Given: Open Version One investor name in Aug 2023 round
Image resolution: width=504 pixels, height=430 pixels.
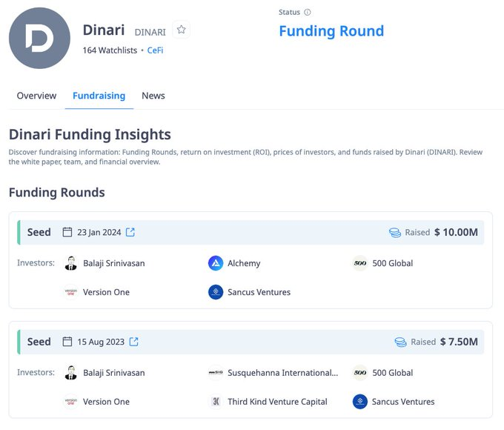Looking at the screenshot, I should tap(107, 401).
